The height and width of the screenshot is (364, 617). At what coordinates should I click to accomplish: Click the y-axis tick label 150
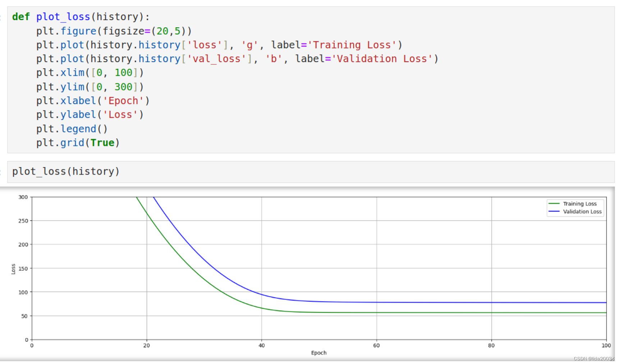pyautogui.click(x=23, y=268)
